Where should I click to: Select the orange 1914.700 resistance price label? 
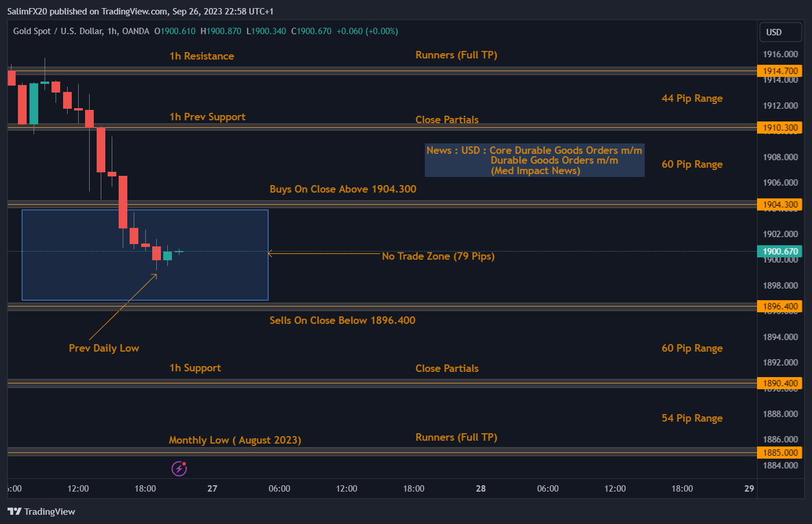[780, 71]
